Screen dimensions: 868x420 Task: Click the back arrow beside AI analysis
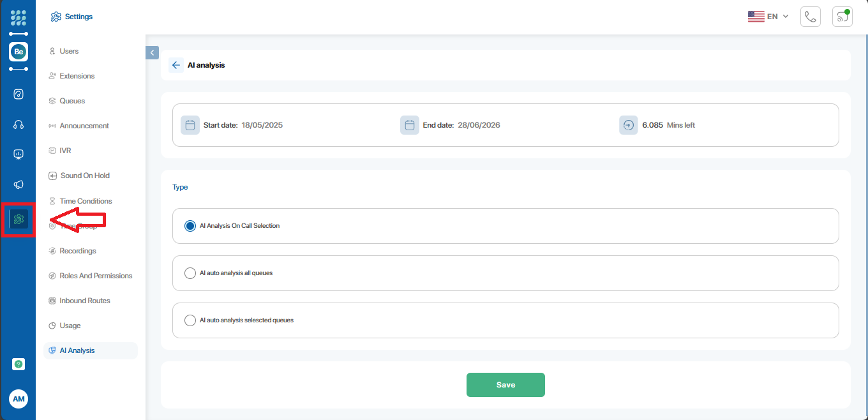tap(176, 65)
